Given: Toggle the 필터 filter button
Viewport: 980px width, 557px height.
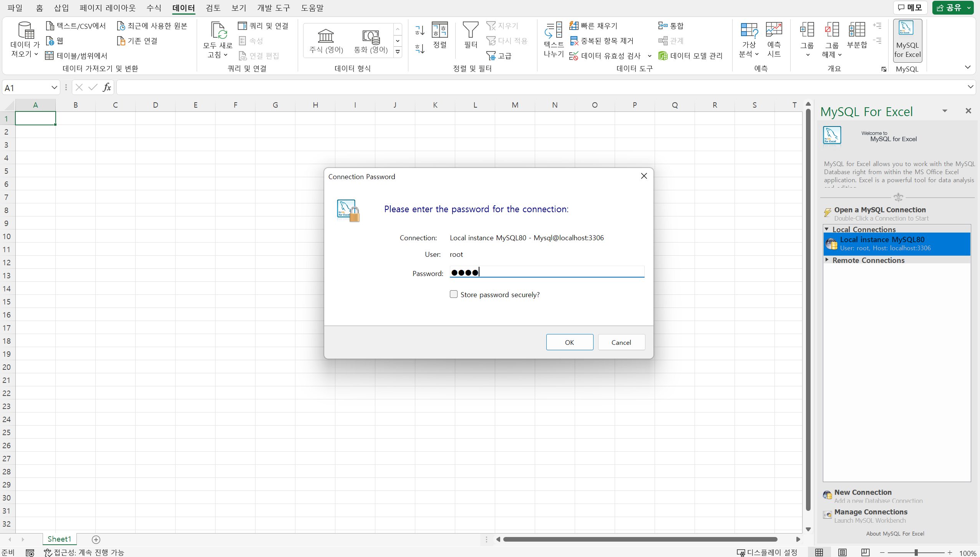Looking at the screenshot, I should click(471, 35).
